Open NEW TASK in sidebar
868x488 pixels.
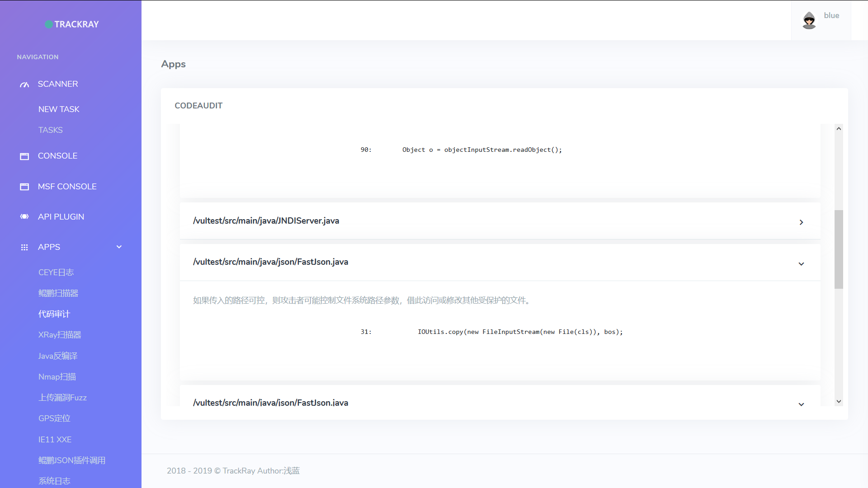point(59,109)
